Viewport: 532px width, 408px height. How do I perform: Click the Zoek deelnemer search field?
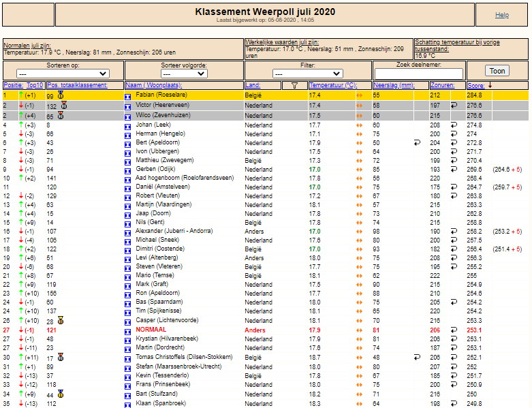point(419,74)
